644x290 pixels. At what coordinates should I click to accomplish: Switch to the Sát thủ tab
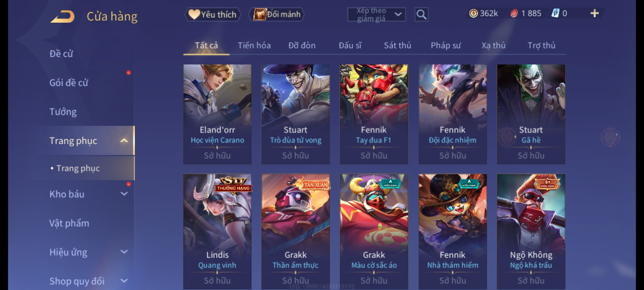(x=397, y=45)
